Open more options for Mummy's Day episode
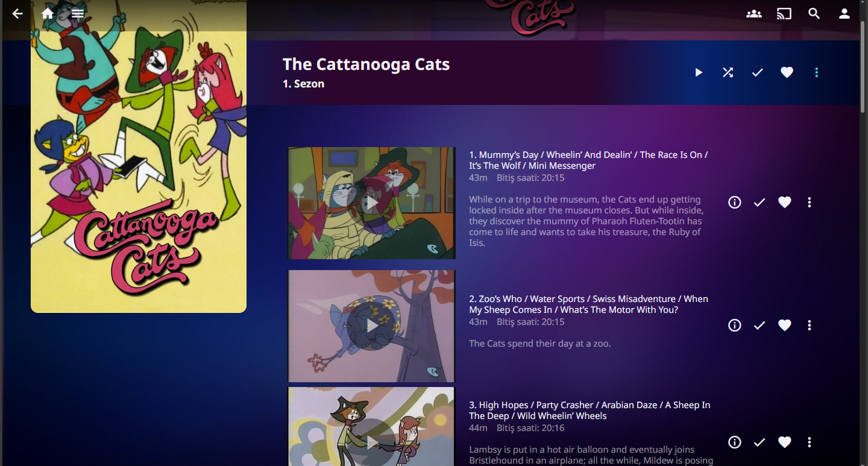This screenshot has width=868, height=466. coord(810,203)
